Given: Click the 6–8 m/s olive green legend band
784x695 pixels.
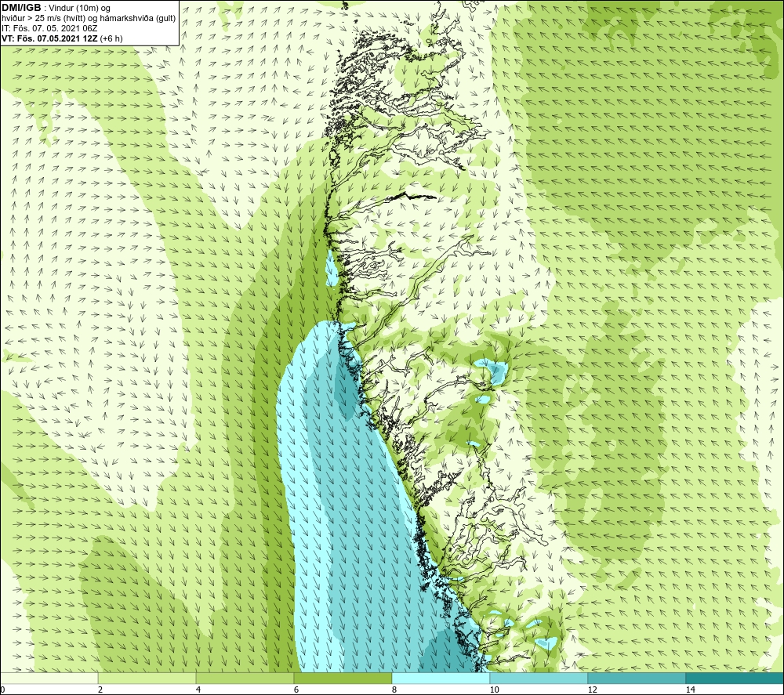Looking at the screenshot, I should point(343,678).
